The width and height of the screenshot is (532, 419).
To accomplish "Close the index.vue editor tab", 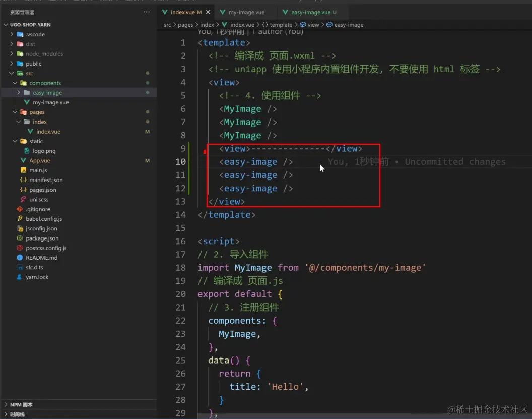I will coord(208,12).
